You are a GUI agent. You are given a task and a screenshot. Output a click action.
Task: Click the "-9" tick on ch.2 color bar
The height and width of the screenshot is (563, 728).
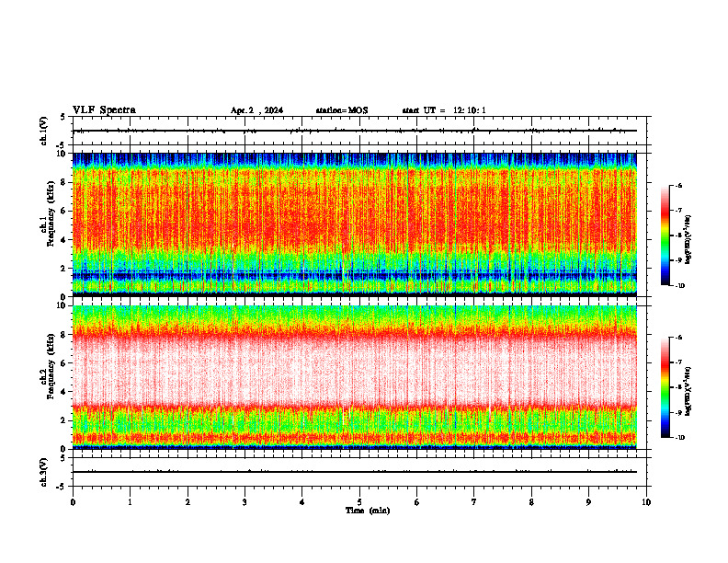(679, 412)
